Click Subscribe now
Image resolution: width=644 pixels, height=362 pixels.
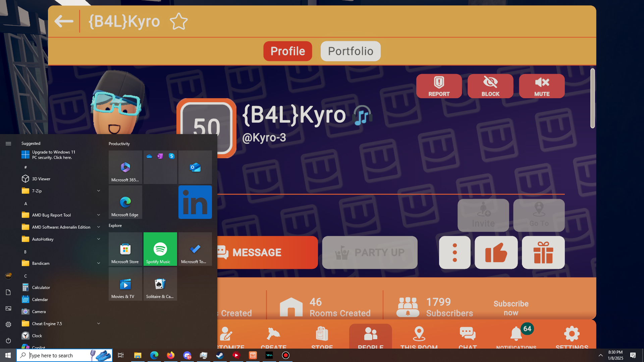(511, 308)
